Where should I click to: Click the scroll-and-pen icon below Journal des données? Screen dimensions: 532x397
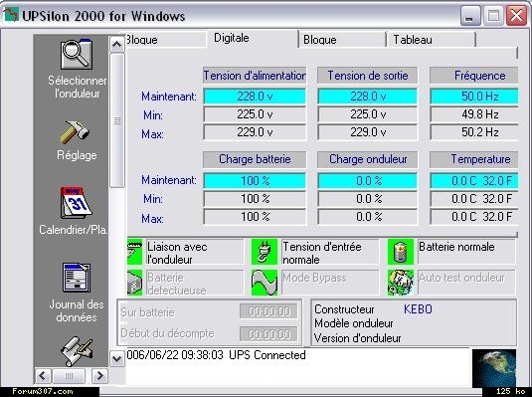tap(77, 351)
